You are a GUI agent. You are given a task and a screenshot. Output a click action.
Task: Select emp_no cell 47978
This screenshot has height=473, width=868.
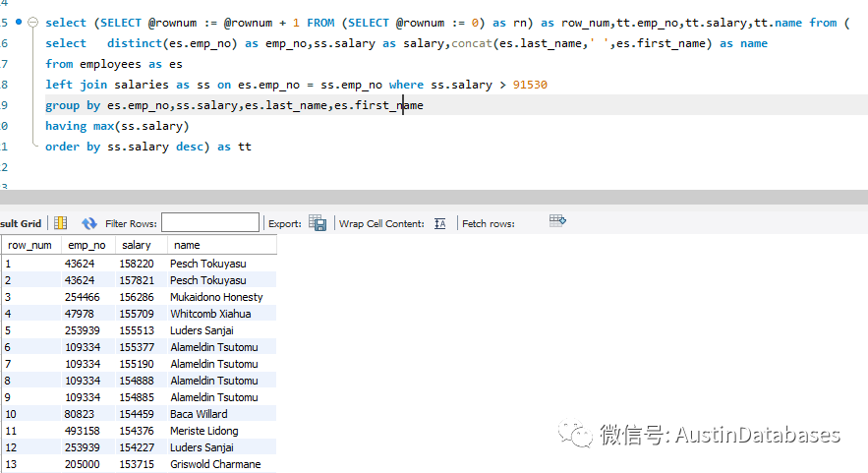pos(83,314)
